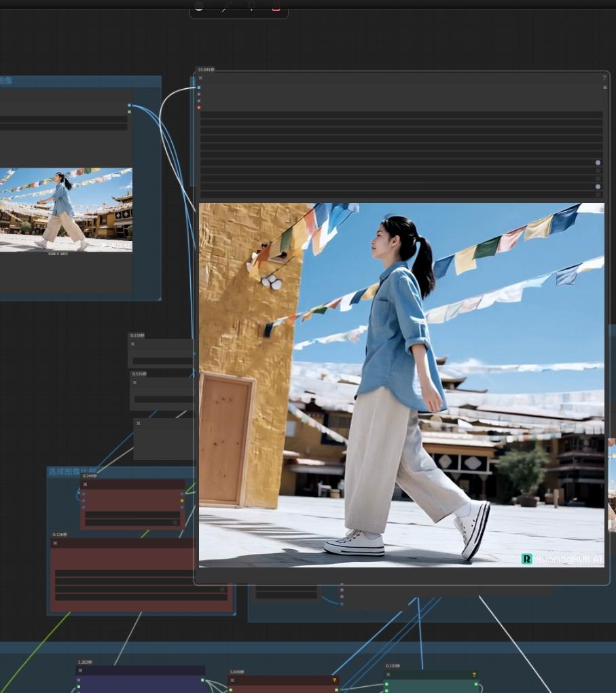Collapse the node labeled 0.118秒

[x=132, y=344]
